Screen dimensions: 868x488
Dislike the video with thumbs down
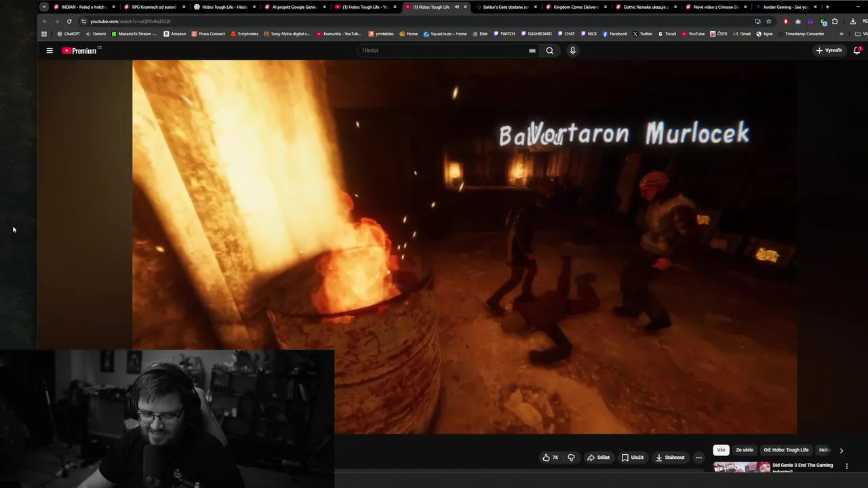click(571, 457)
